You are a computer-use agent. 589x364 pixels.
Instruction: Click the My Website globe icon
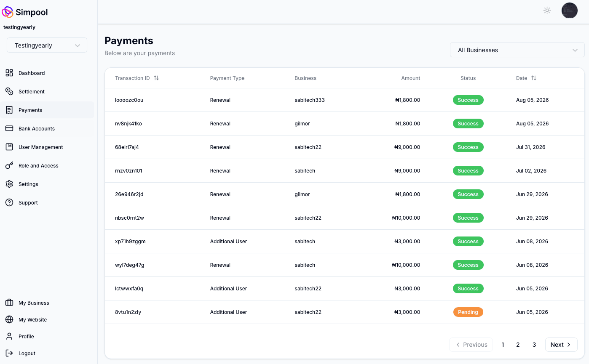(x=9, y=319)
